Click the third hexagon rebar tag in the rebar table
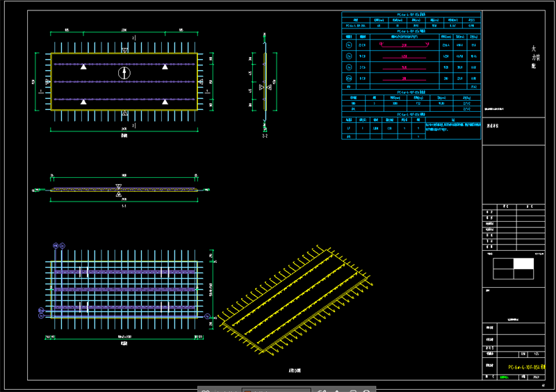 [349, 67]
